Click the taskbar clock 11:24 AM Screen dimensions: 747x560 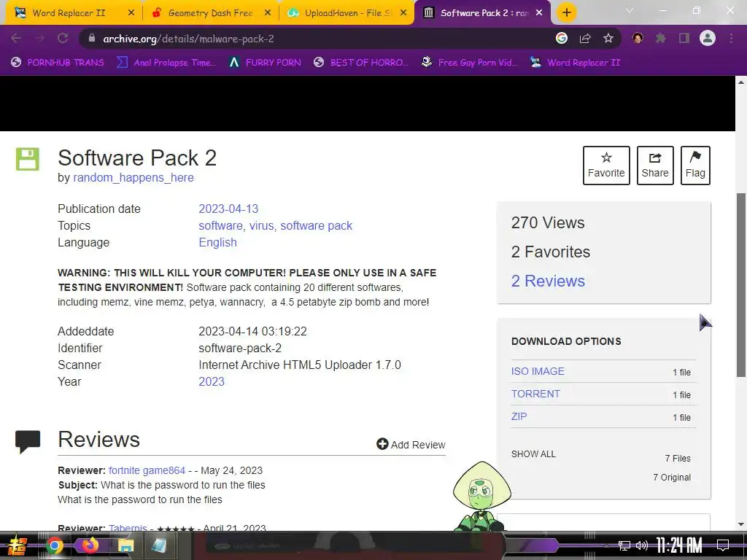(679, 545)
